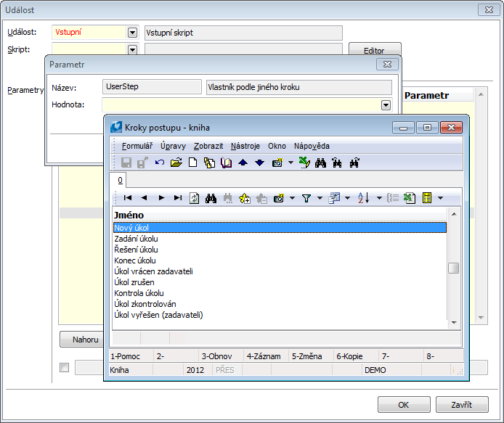Click the Editor button

[x=375, y=50]
